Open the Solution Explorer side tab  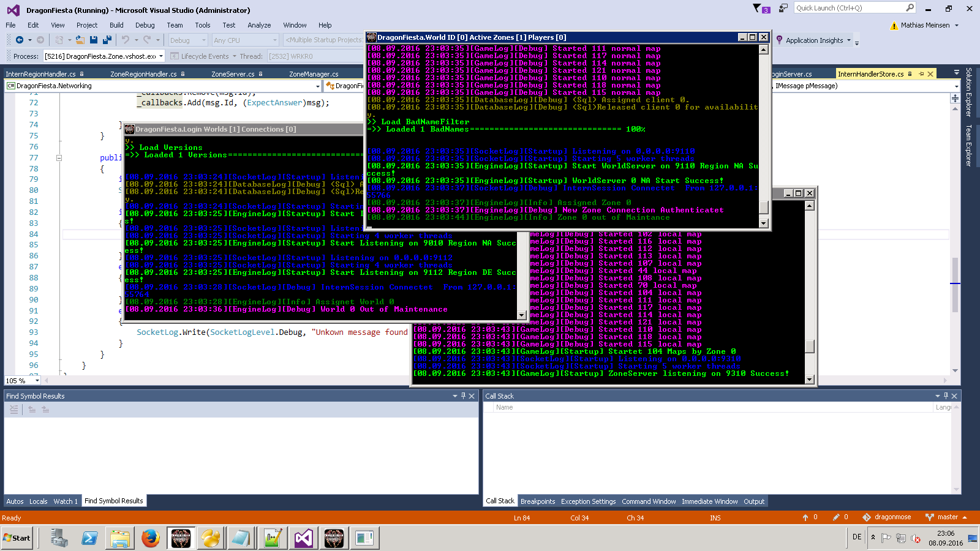click(969, 92)
